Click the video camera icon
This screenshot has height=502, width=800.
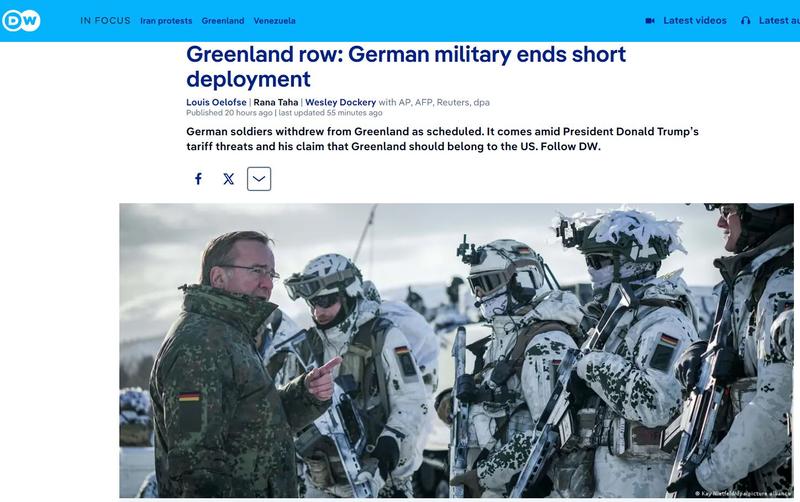650,21
